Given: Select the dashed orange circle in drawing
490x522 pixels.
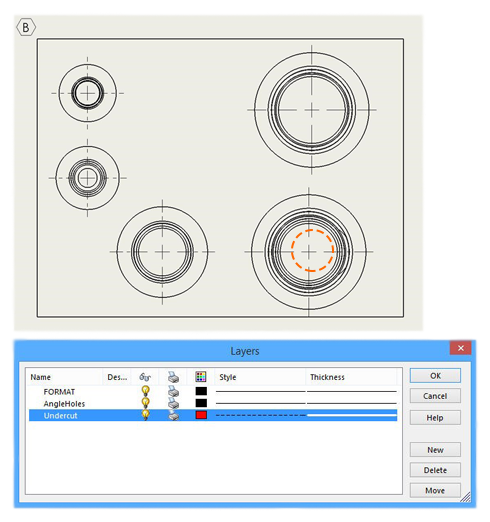Looking at the screenshot, I should (x=312, y=250).
